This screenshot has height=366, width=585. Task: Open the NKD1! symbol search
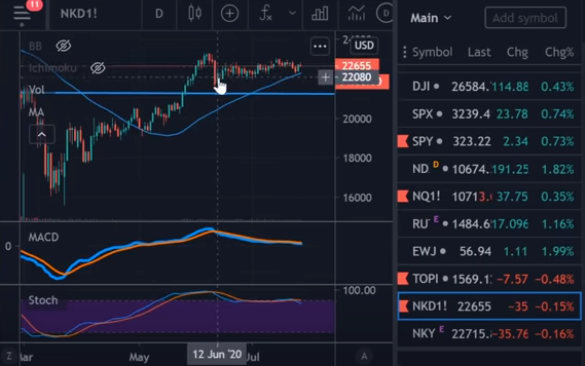pos(79,14)
